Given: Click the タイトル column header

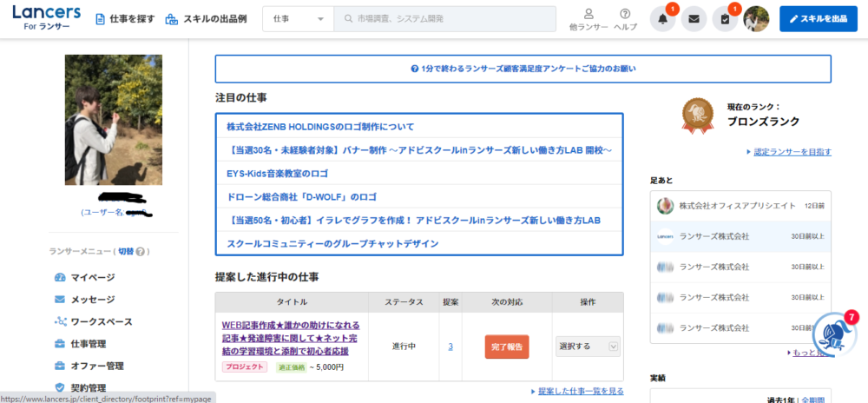Looking at the screenshot, I should [292, 302].
